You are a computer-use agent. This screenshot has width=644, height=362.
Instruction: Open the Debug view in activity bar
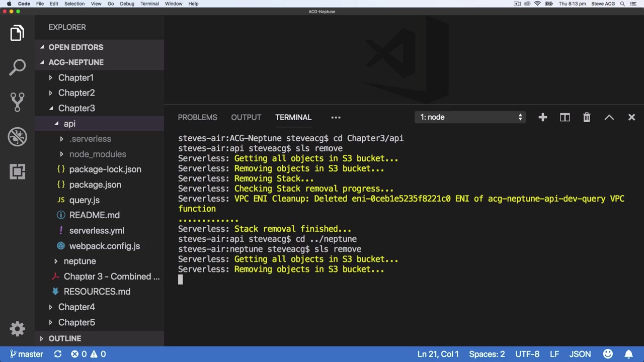17,137
